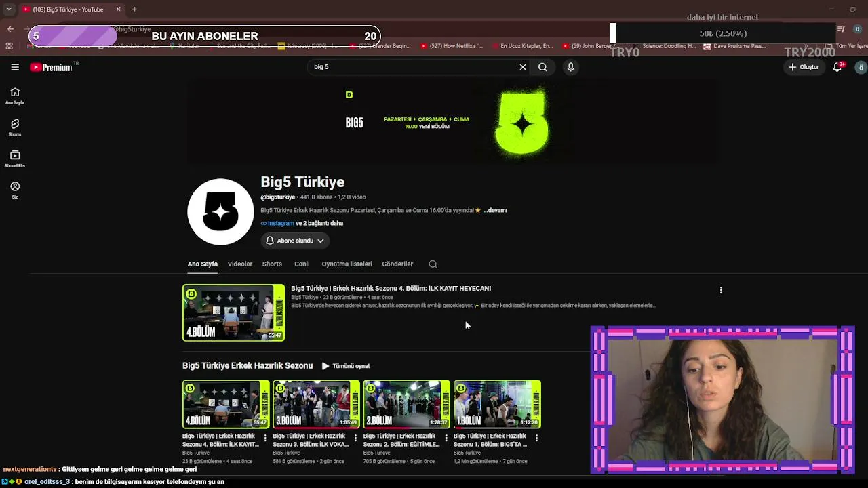Click 'Big5 Türkiye' under the featured video title
The width and height of the screenshot is (868, 488).
point(304,298)
